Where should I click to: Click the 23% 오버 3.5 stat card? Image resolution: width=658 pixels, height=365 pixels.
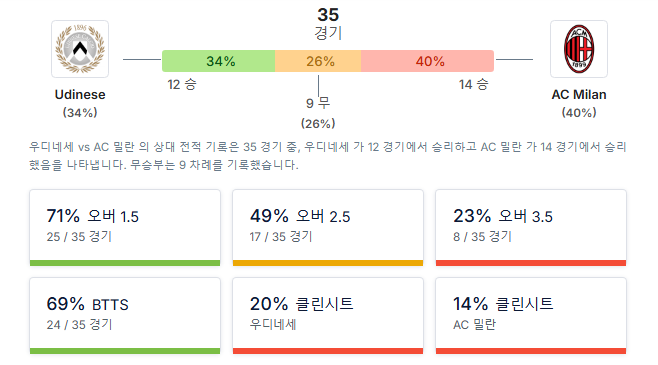531,228
